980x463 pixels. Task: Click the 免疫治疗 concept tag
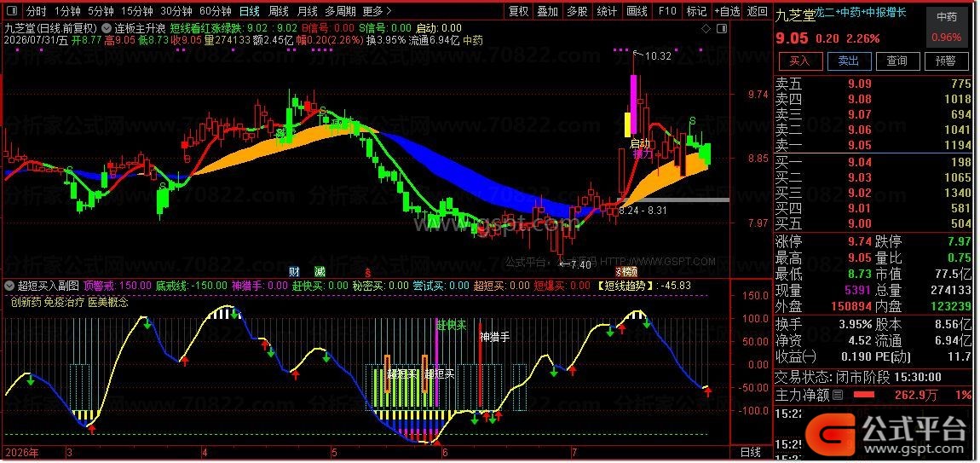(63, 302)
